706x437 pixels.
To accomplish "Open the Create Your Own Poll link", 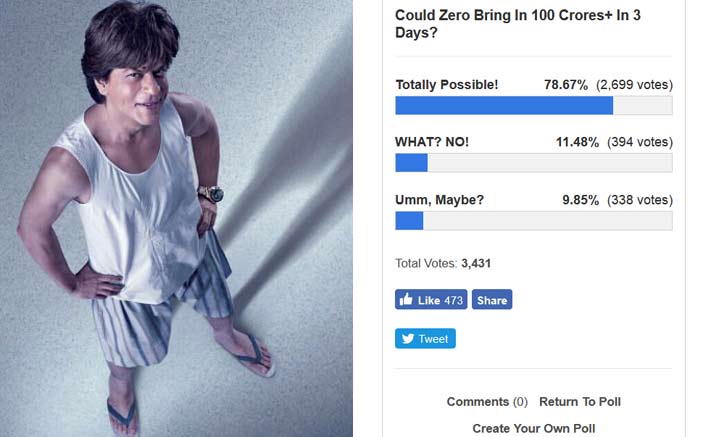I will pyautogui.click(x=534, y=428).
